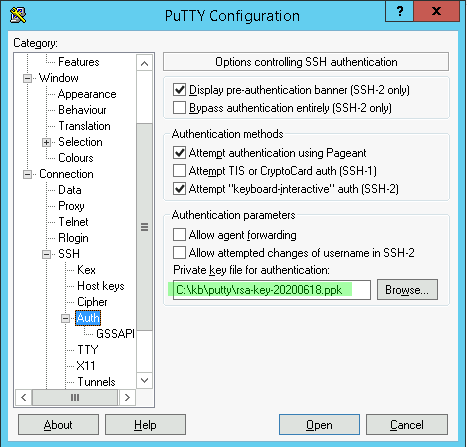Select the Cipher category
This screenshot has width=467, height=447.
(92, 302)
